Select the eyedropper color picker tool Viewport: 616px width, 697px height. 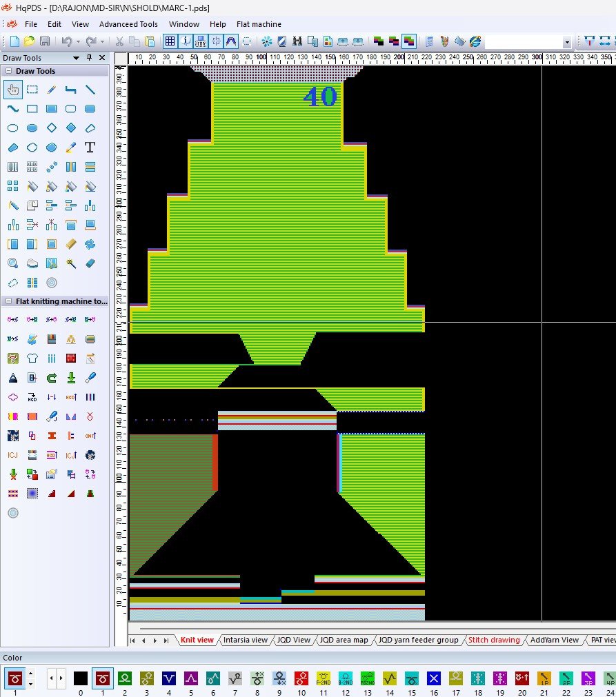70,148
